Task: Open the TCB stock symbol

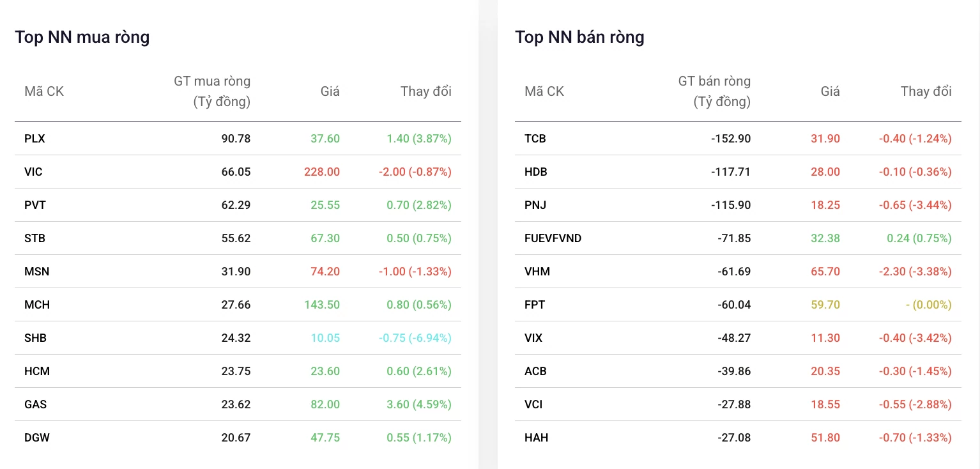Action: 535,139
